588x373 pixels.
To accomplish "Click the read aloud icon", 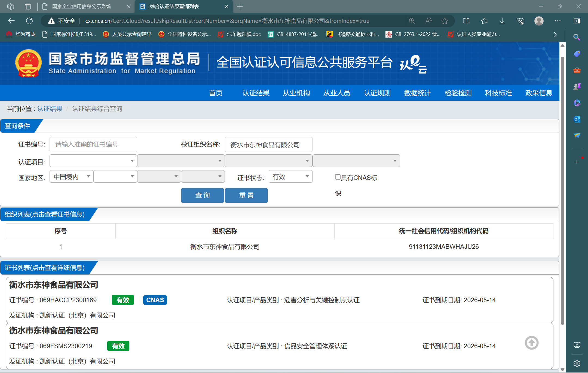I will point(428,21).
